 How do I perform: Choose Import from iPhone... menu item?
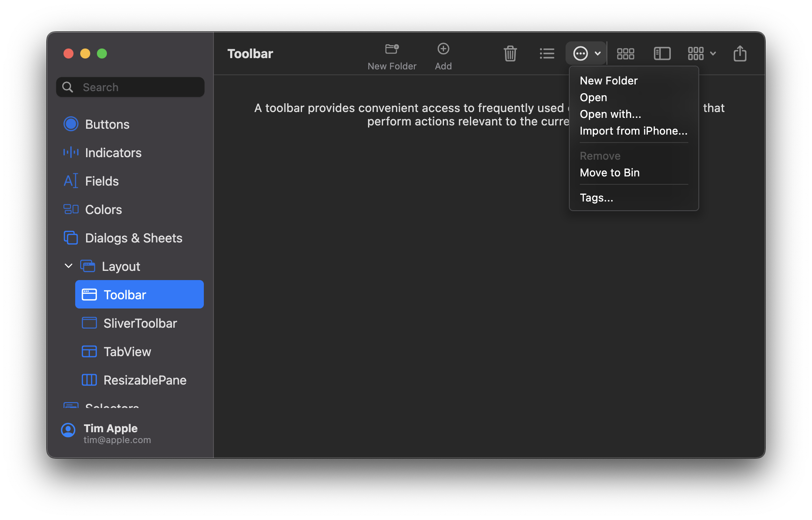(633, 131)
